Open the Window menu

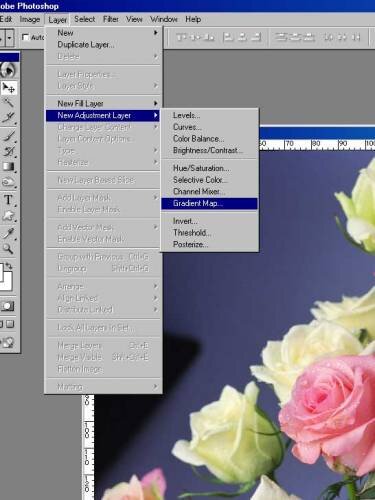click(x=164, y=19)
